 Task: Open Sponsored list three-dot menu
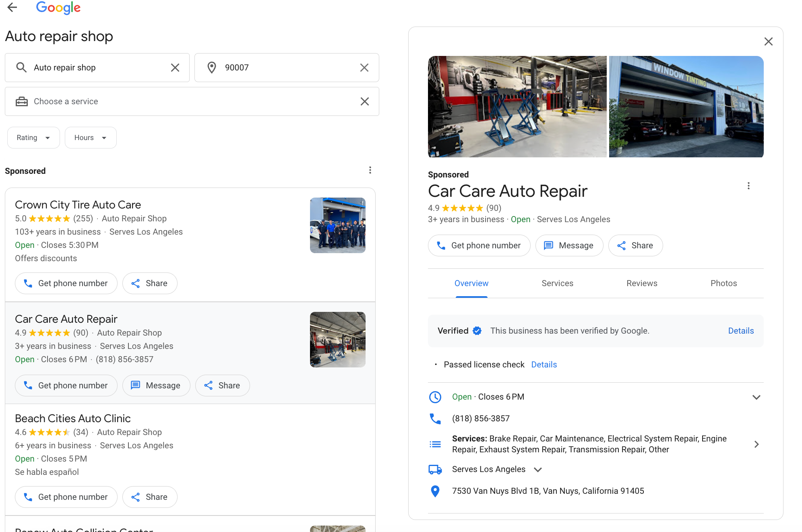[370, 170]
